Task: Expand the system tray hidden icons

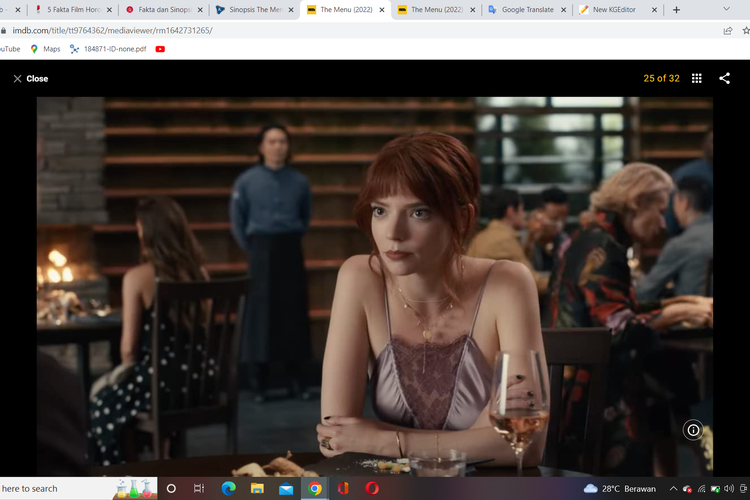Action: point(673,488)
